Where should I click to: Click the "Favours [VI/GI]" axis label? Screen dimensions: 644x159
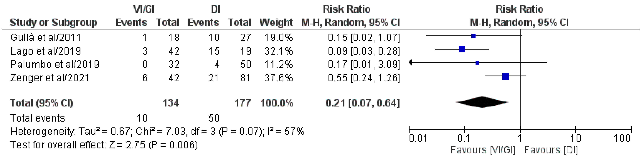482,150
